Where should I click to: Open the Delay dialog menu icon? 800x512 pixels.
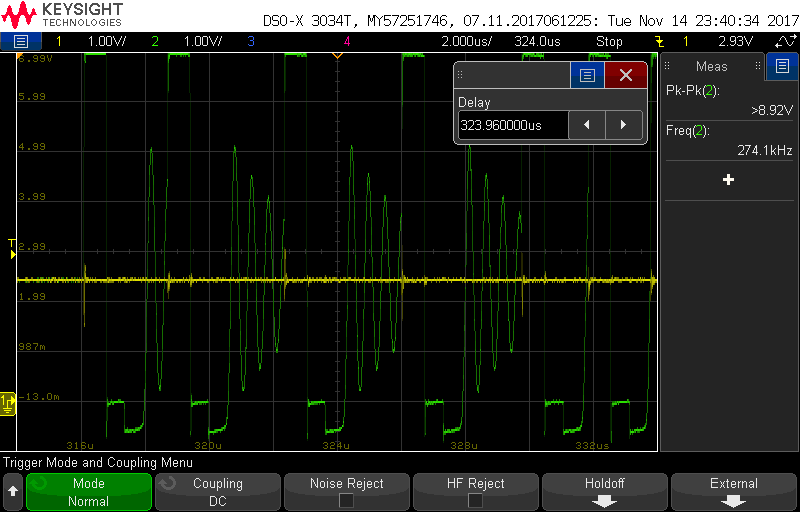tap(587, 75)
